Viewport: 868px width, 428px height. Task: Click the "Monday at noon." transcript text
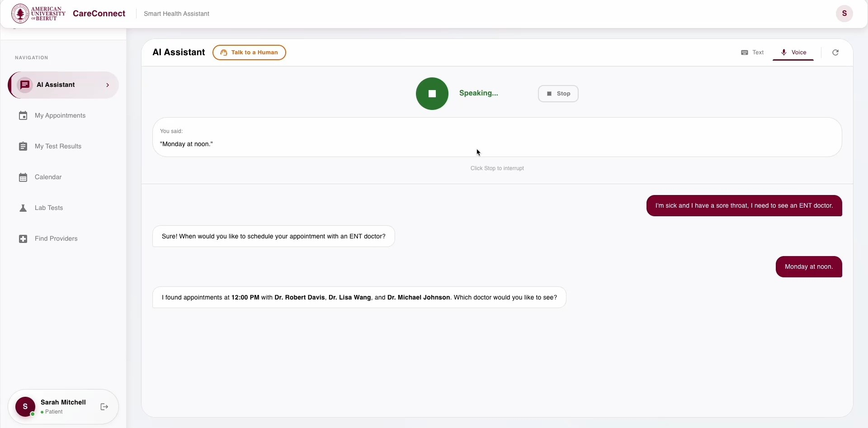point(186,144)
